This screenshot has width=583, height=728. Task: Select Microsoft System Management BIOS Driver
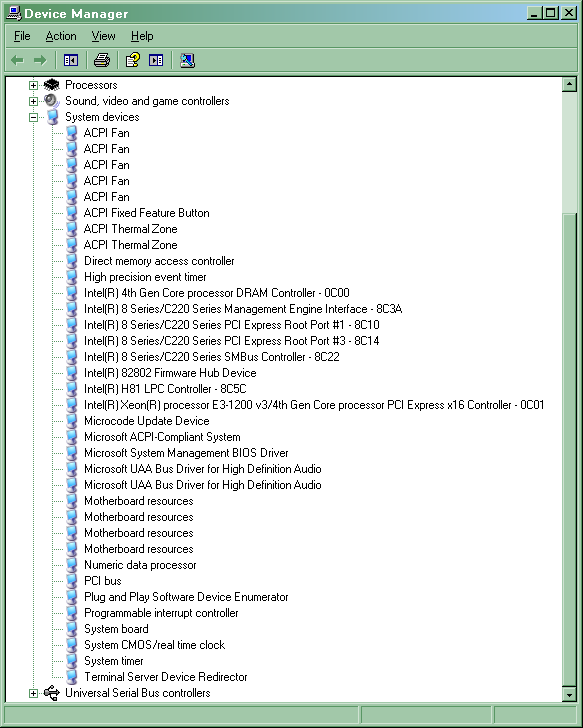click(x=186, y=453)
